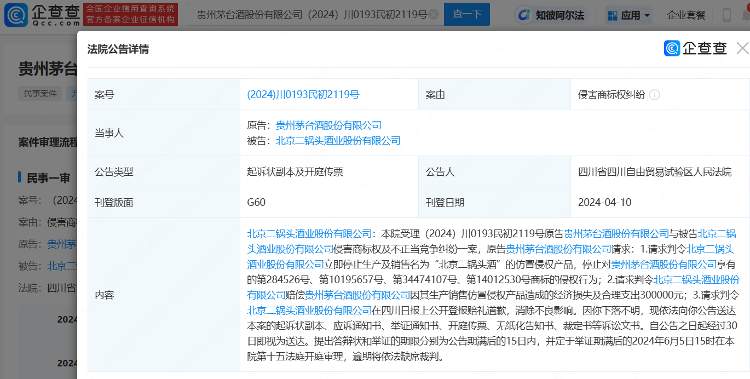Open 贵州茅台 link preceding 请求：1.请求判令

pos(559,249)
